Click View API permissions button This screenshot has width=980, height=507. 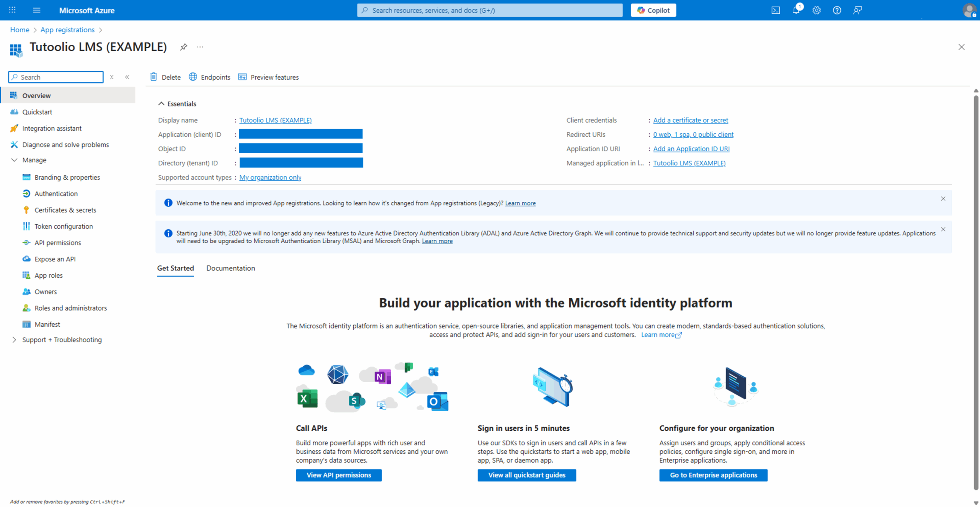338,475
